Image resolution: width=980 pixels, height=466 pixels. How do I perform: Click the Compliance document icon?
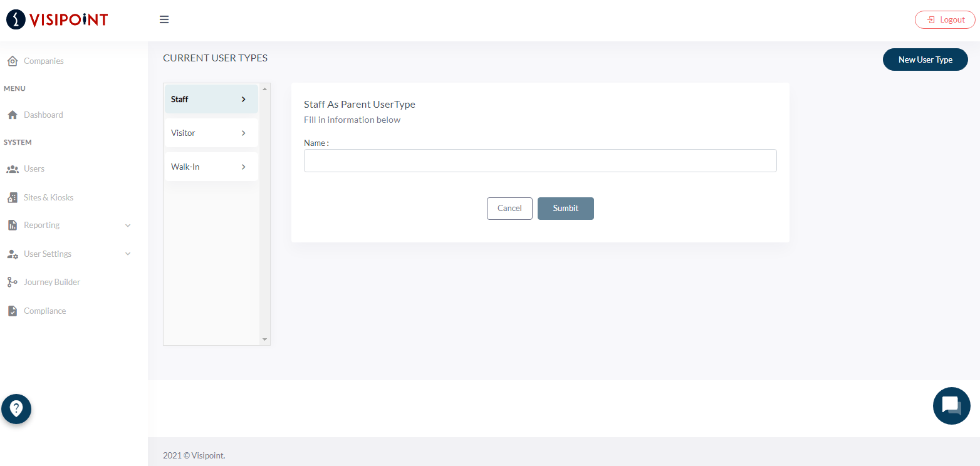[12, 311]
